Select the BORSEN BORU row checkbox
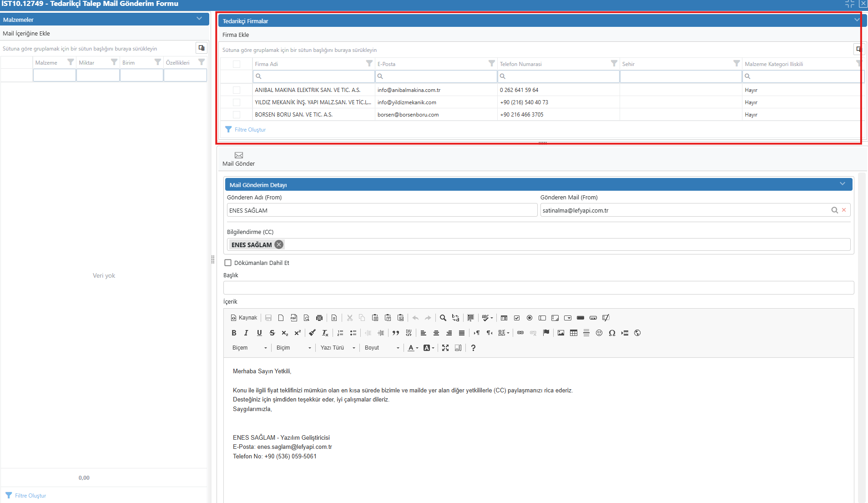868x503 pixels. (x=237, y=115)
